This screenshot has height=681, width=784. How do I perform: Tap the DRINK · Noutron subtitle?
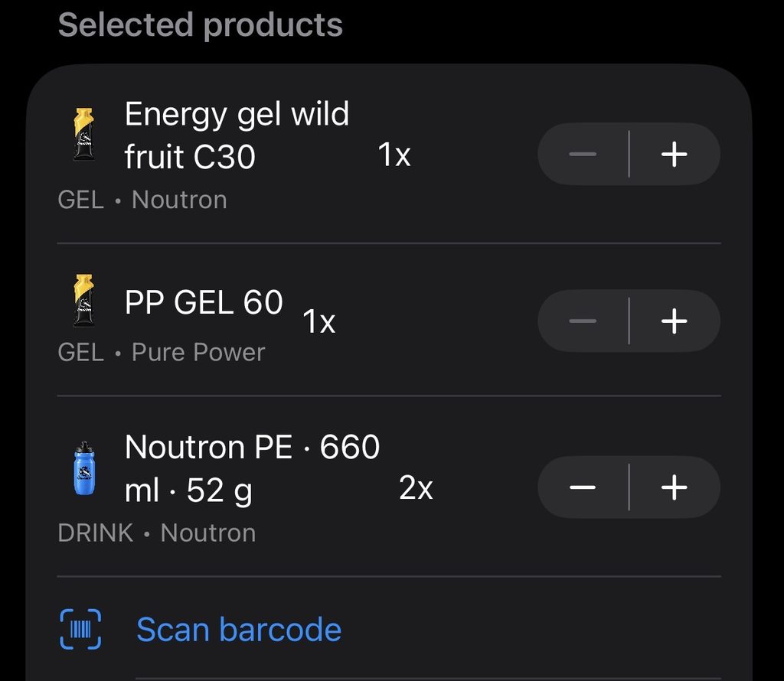[x=157, y=533]
